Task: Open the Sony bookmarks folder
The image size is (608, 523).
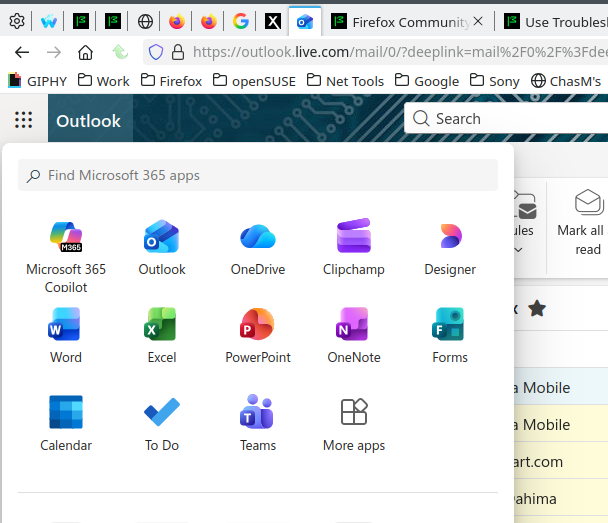Action: click(494, 81)
